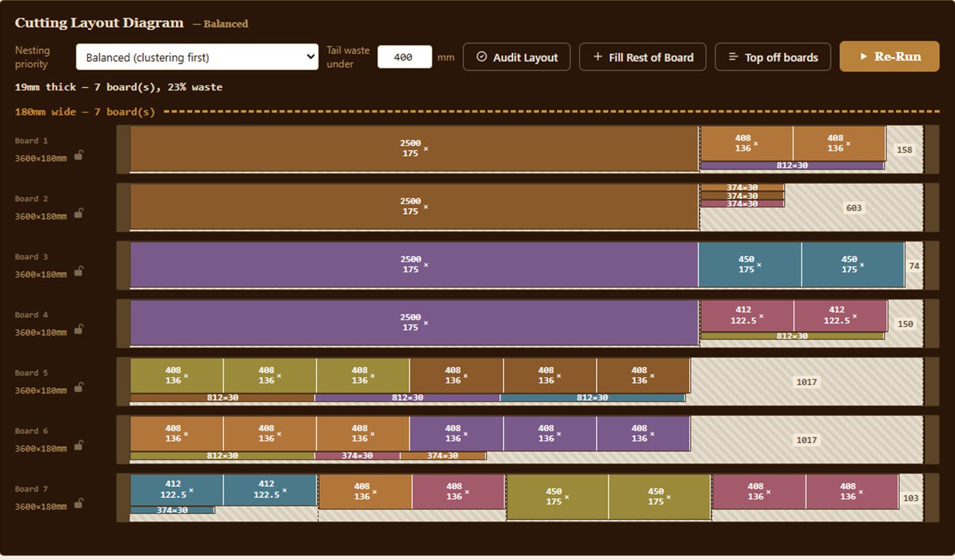Select the first 412×122.5 pink piece on Board 4

(747, 315)
